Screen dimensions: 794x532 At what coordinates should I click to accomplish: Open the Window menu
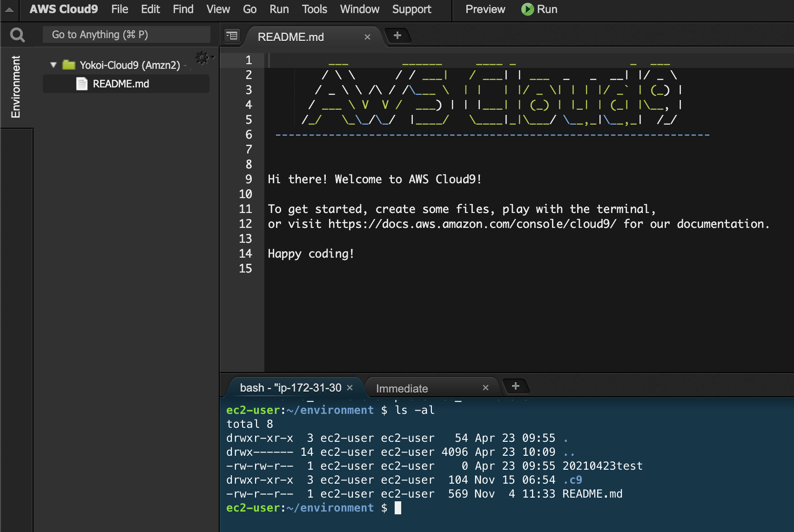[x=359, y=9]
